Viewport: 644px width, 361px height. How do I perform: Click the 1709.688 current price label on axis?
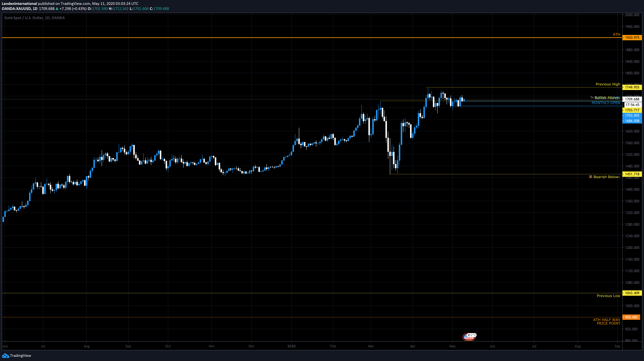coord(632,99)
